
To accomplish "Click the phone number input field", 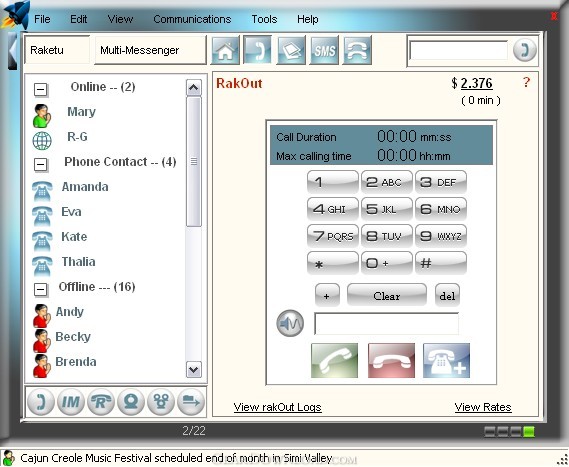I will [386, 323].
